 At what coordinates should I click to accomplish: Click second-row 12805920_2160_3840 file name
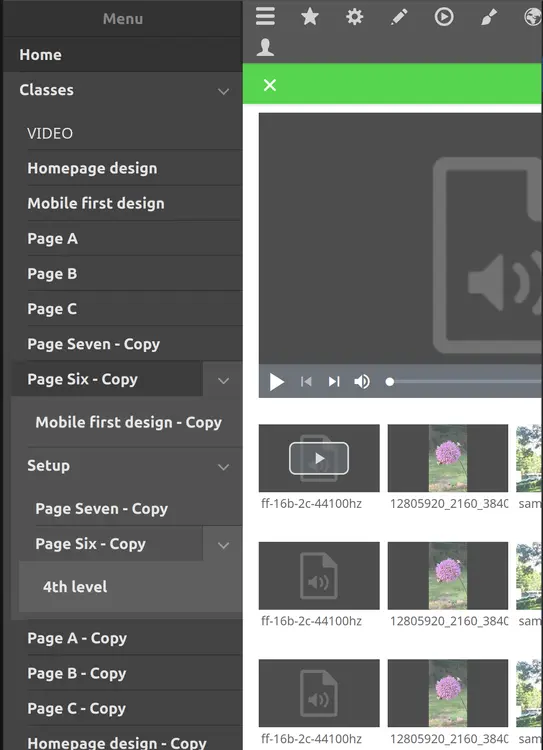[449, 621]
